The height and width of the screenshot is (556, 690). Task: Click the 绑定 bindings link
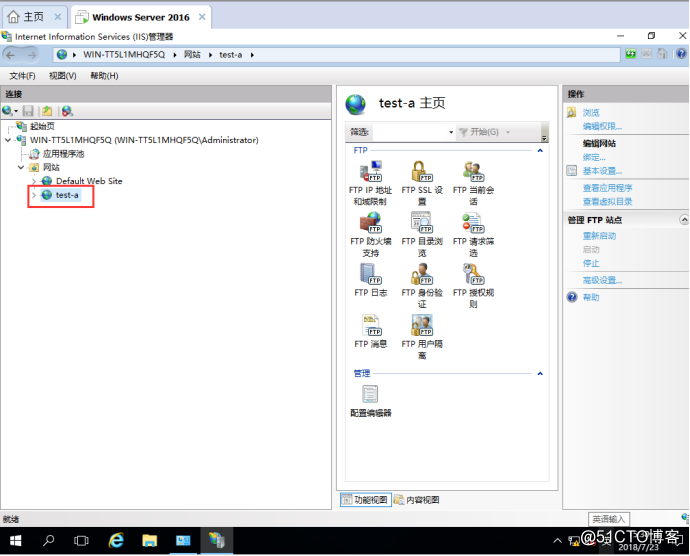pos(594,157)
